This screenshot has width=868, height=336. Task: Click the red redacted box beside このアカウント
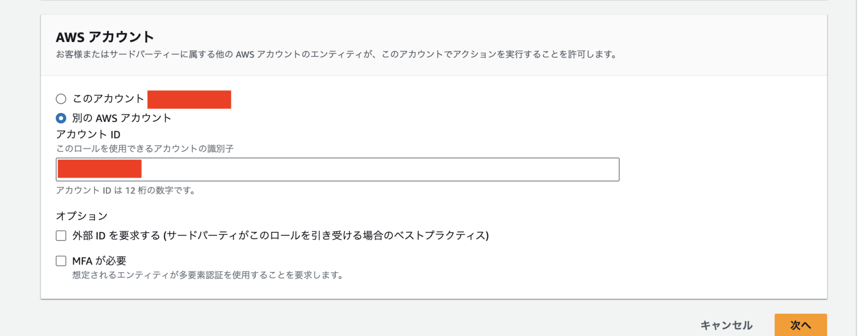pos(189,99)
